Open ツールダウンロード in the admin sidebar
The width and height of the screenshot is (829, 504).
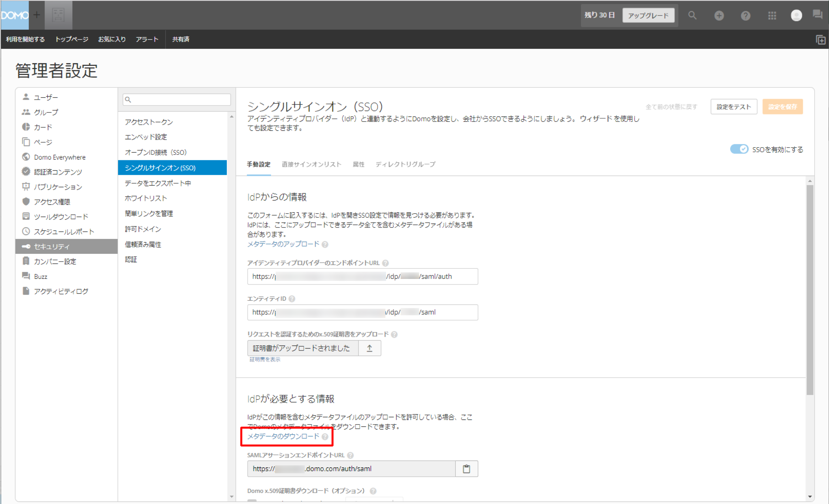click(x=67, y=216)
